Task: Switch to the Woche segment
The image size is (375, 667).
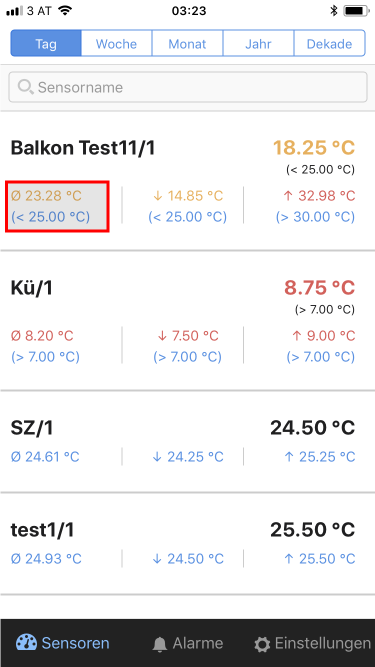Action: click(116, 43)
